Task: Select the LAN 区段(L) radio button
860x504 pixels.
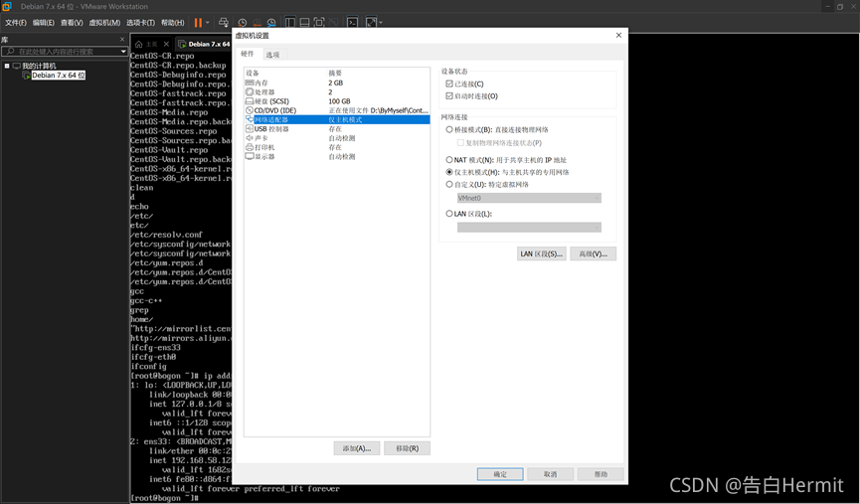Action: point(449,214)
